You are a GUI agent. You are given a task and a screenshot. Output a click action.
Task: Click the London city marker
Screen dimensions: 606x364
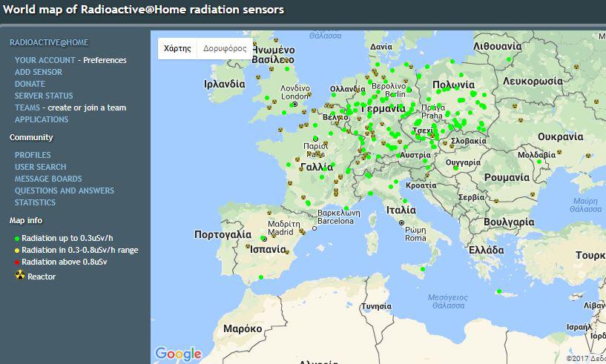point(295,105)
